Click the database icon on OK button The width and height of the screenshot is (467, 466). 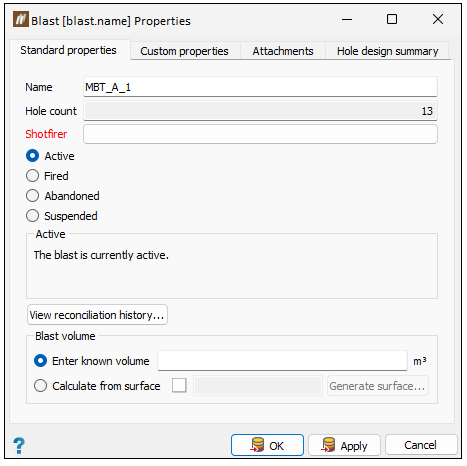[x=257, y=445]
